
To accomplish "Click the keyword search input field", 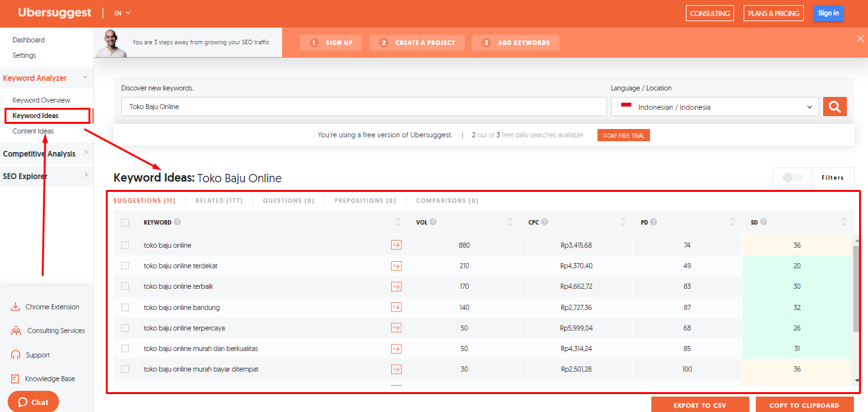I will click(364, 107).
